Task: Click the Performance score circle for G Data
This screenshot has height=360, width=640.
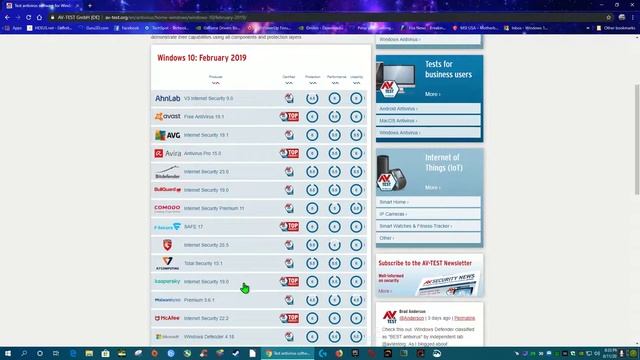Action: tap(335, 245)
